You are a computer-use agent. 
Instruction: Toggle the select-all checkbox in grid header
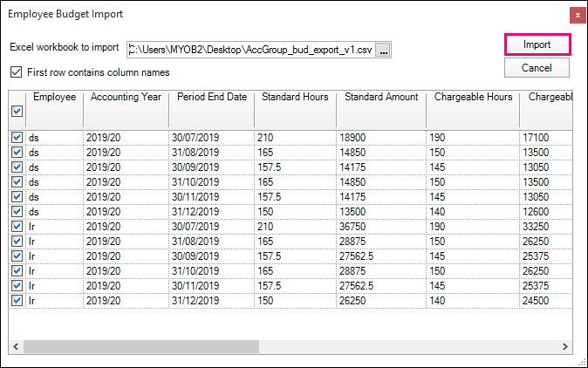(17, 112)
